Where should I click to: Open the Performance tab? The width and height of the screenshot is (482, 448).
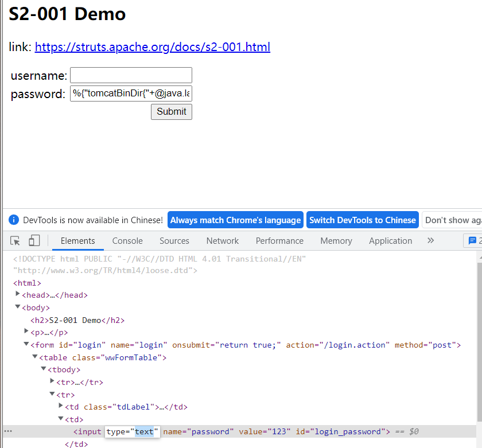point(279,241)
